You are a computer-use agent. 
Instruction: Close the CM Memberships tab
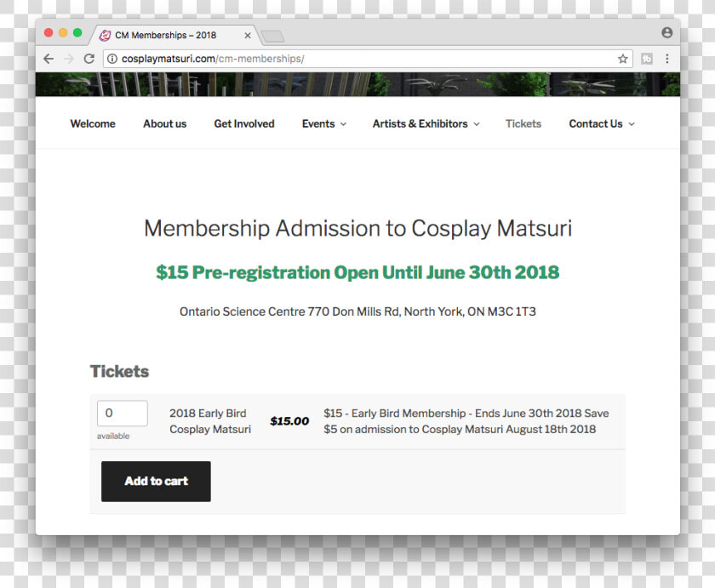247,36
